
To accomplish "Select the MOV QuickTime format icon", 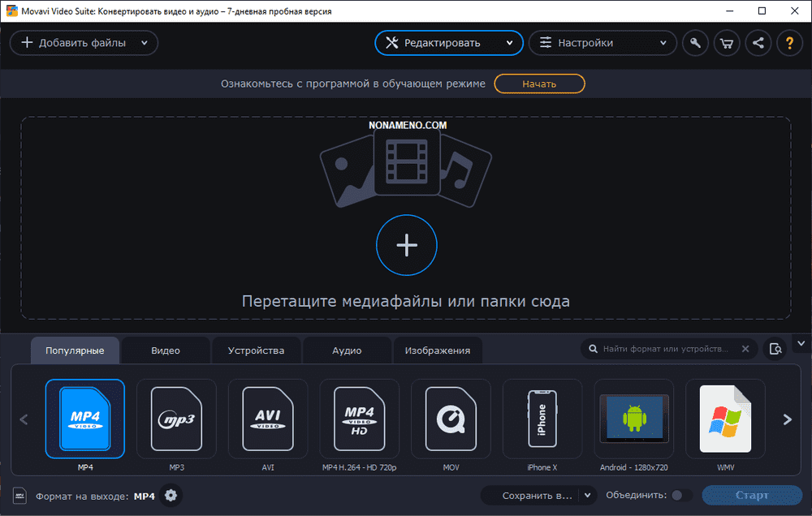I will pyautogui.click(x=450, y=419).
